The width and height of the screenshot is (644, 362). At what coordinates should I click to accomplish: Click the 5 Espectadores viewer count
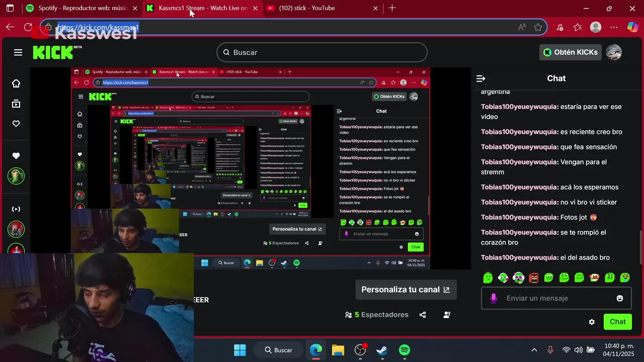tap(377, 315)
